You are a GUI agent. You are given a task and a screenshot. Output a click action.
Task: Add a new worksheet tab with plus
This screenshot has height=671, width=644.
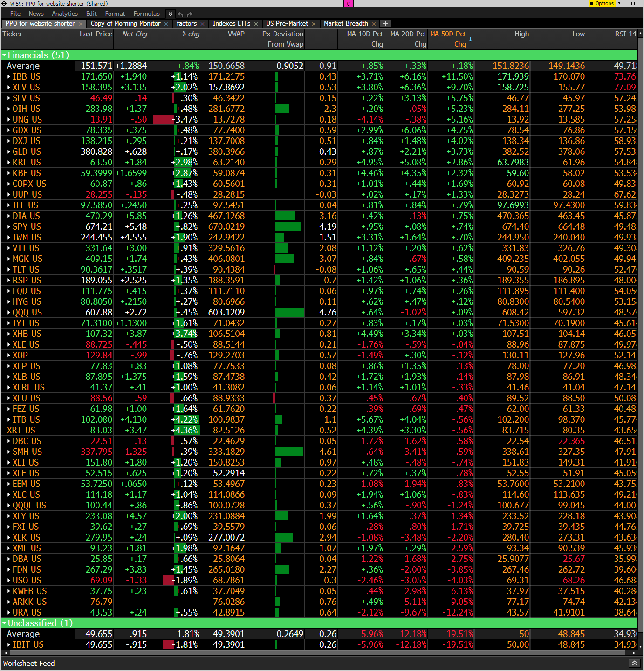pos(385,23)
